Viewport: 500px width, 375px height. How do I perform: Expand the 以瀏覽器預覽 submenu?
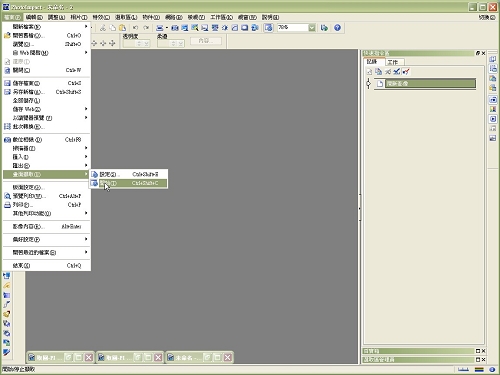(47, 118)
